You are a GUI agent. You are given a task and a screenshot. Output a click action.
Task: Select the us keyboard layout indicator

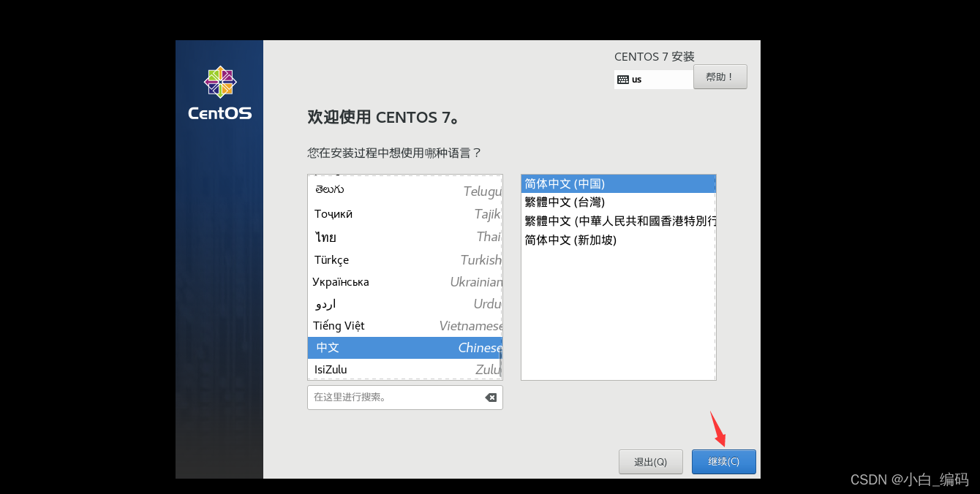[654, 80]
